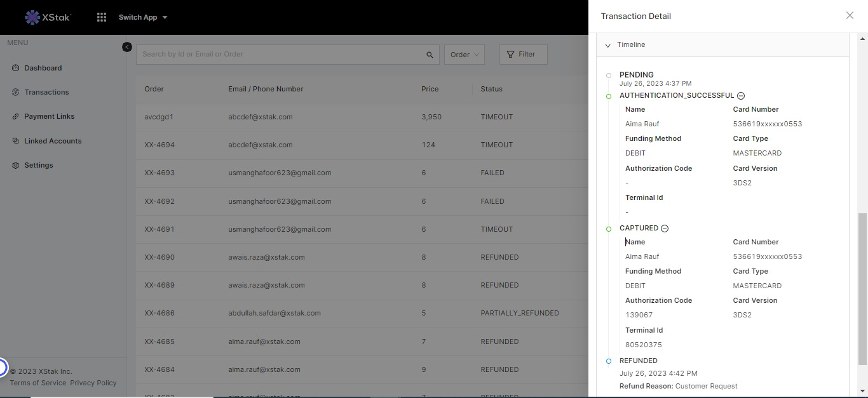The height and width of the screenshot is (398, 868).
Task: Collapse the sidebar with arrow button
Action: coord(127,47)
